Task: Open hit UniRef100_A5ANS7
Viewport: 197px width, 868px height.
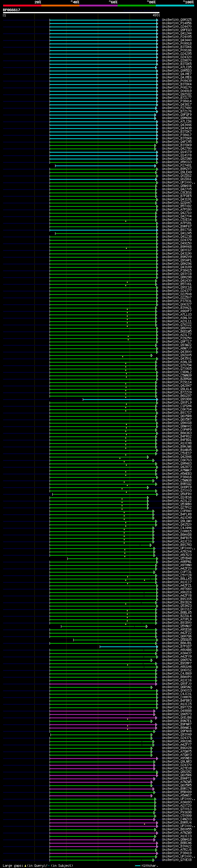Action: (x=177, y=796)
